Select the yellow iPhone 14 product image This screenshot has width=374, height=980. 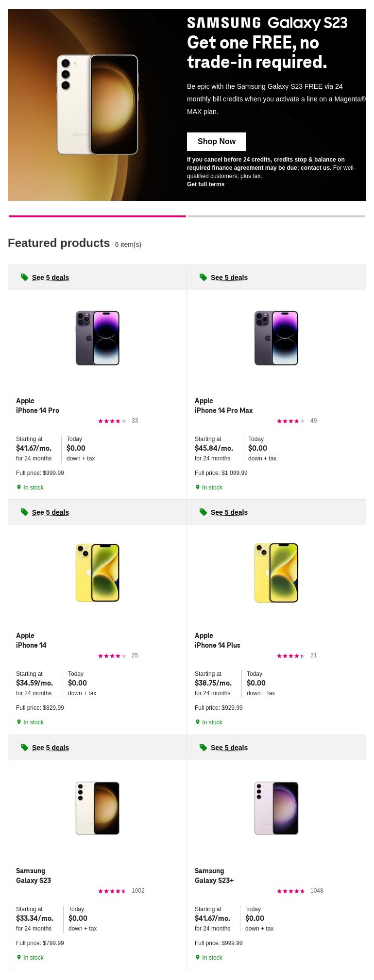tap(97, 573)
